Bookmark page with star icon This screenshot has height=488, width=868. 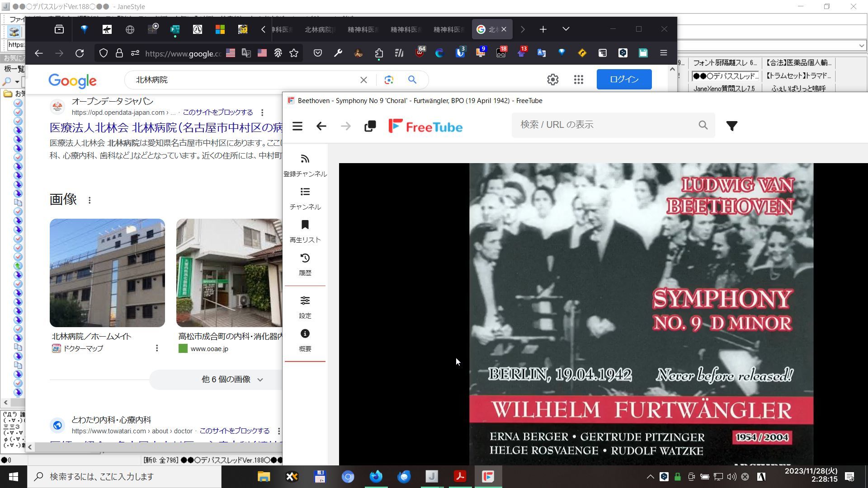coord(294,53)
